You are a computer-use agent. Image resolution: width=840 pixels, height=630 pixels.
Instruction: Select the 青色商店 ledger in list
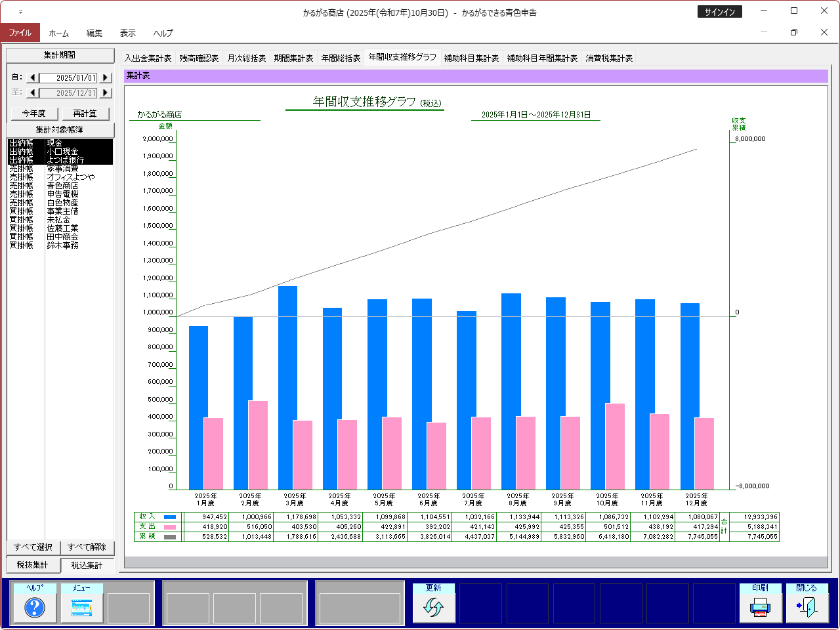(62, 186)
